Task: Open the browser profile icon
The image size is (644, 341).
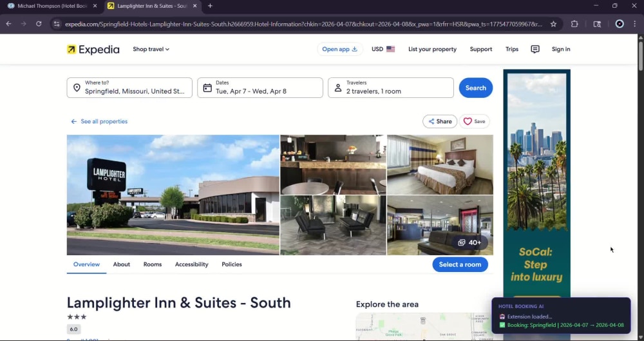Action: pos(620,24)
